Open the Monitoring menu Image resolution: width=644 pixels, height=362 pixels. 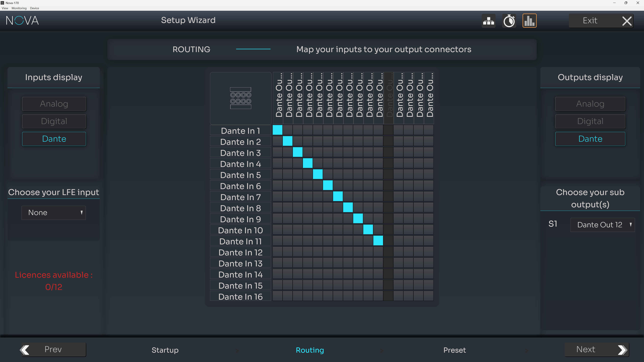pos(19,8)
